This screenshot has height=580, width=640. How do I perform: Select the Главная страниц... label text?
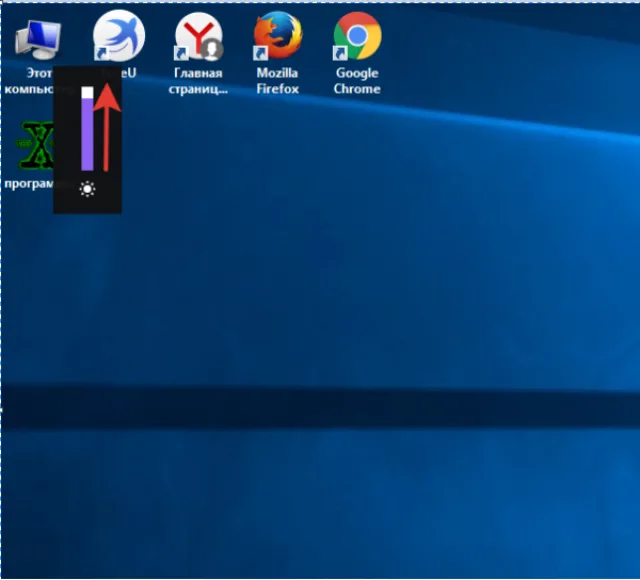pos(198,81)
